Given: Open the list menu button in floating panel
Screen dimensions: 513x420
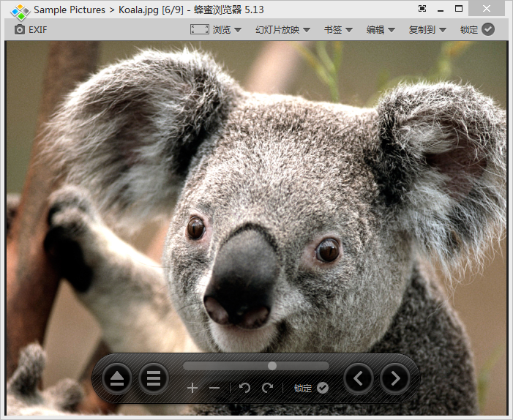Looking at the screenshot, I should pos(154,378).
